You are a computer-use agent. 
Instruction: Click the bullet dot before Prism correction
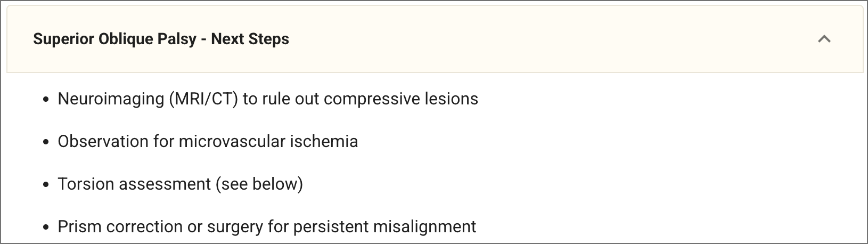coord(47,227)
